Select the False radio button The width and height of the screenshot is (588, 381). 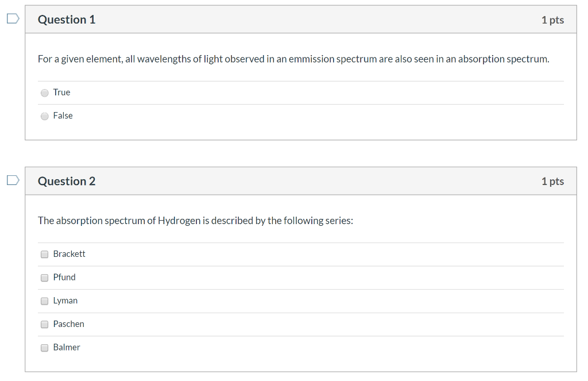click(x=44, y=116)
